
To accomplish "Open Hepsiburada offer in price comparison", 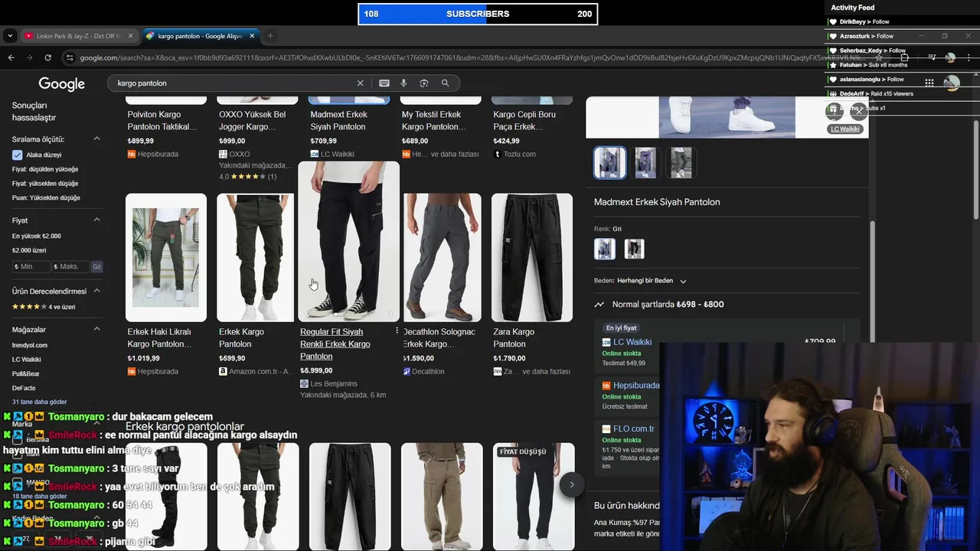I will tap(636, 386).
